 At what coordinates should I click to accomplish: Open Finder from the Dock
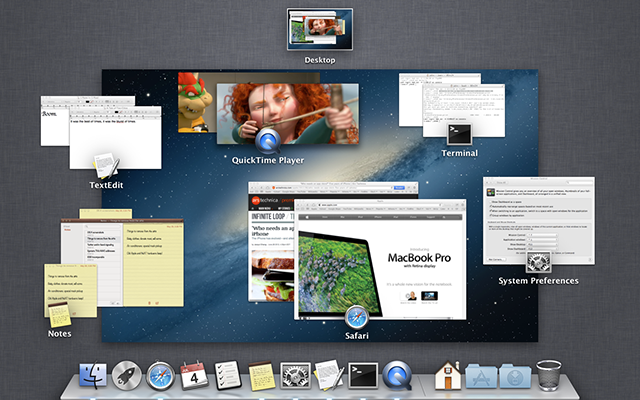tap(93, 375)
